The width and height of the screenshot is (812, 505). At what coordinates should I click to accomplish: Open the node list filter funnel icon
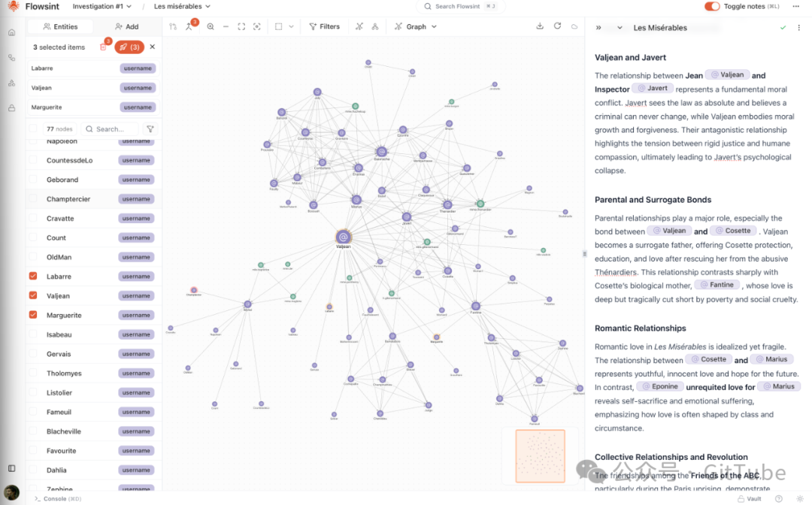[x=150, y=129]
